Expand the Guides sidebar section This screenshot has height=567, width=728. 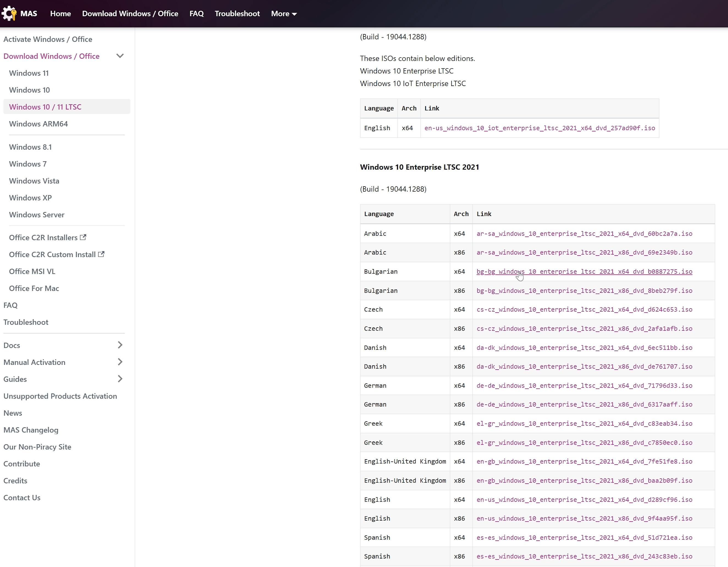[120, 379]
